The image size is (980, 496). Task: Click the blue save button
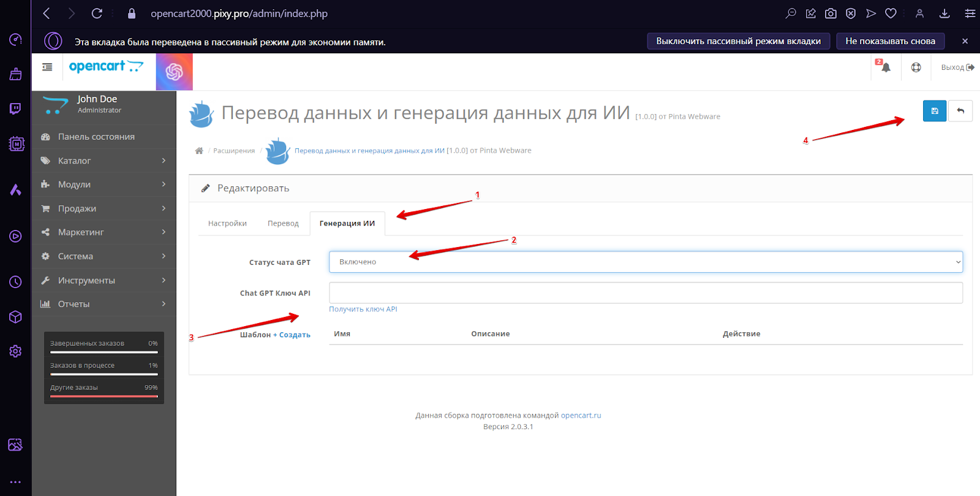point(935,111)
